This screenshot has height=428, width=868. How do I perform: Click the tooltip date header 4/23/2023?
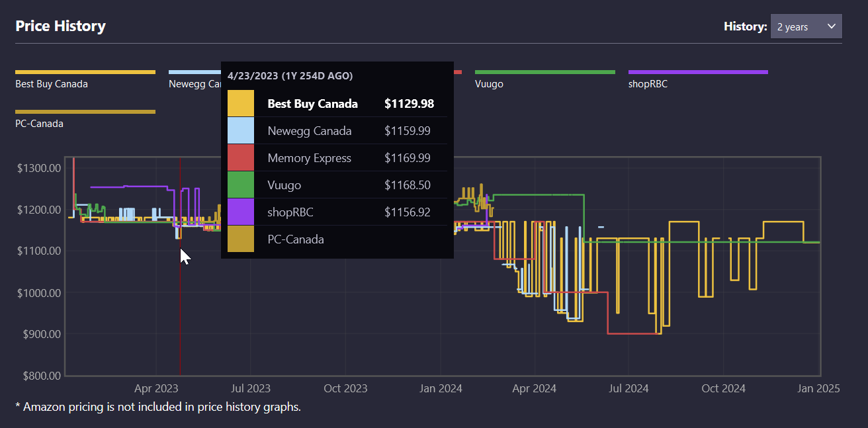tap(290, 76)
